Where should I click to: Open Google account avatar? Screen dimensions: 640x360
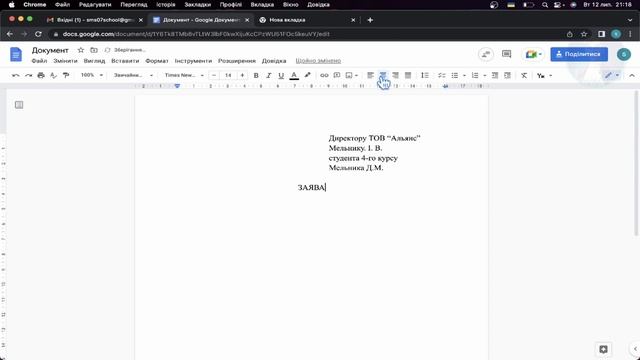point(624,54)
